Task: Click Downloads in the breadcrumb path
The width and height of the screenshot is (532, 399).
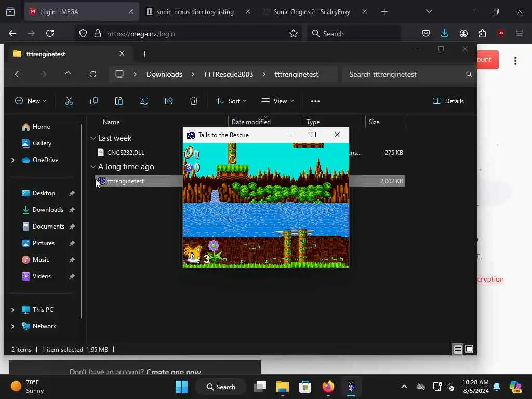Action: click(x=164, y=74)
